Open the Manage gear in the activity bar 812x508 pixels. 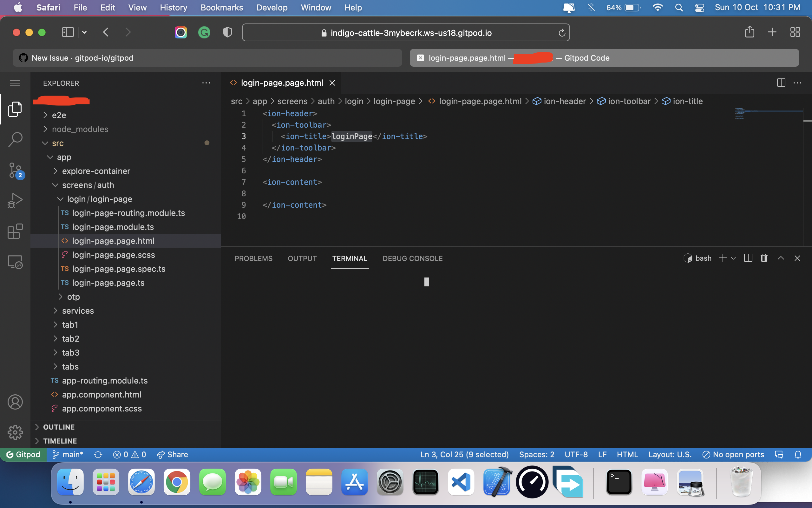pos(15,432)
